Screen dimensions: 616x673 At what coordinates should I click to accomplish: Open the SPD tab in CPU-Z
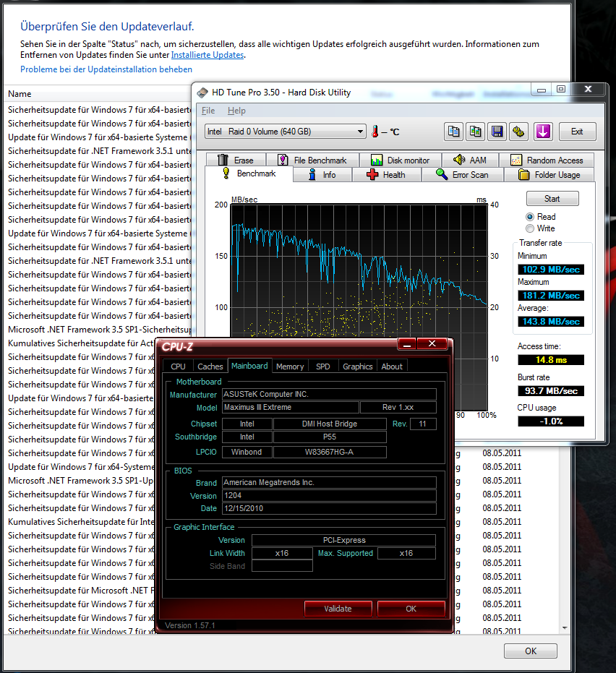click(323, 366)
